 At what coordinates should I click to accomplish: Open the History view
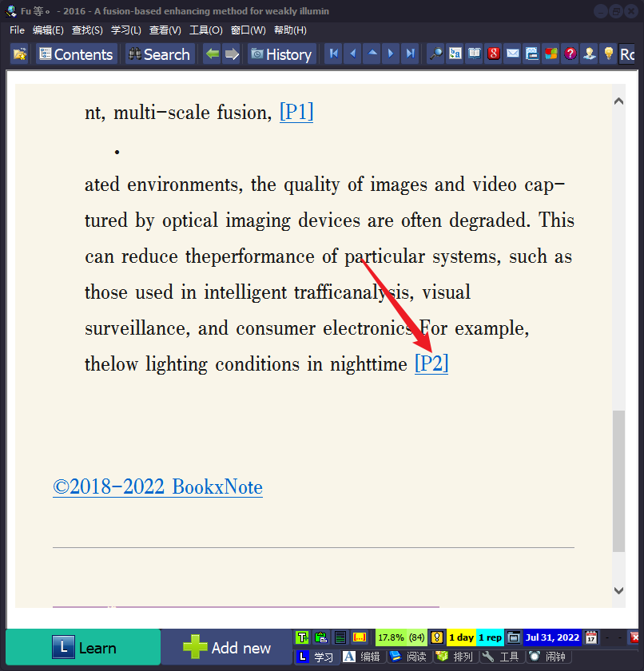click(280, 54)
